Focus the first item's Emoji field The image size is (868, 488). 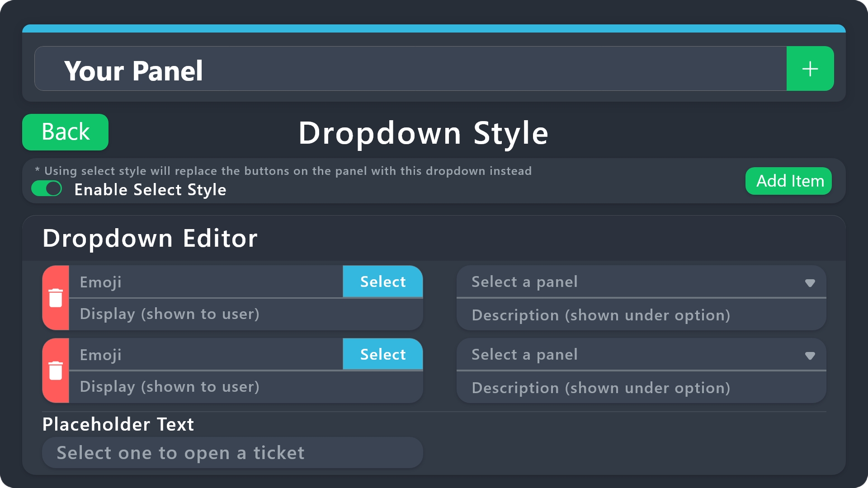click(206, 282)
